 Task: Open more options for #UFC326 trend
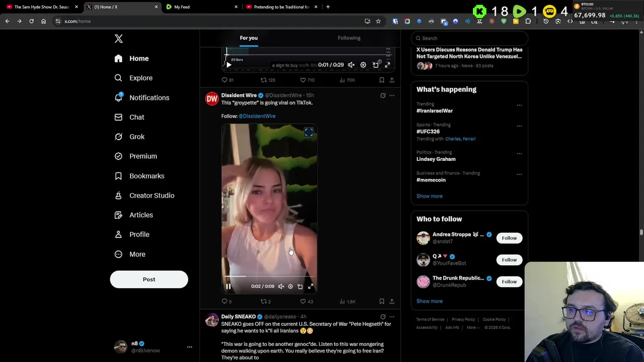coord(519,126)
